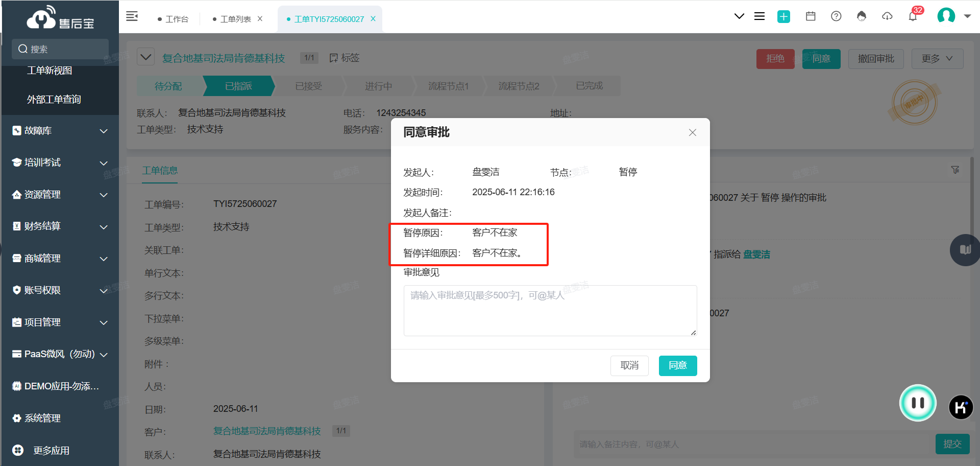Expand the 商城管理 sidebar menu
The image size is (980, 466).
[x=60, y=259]
